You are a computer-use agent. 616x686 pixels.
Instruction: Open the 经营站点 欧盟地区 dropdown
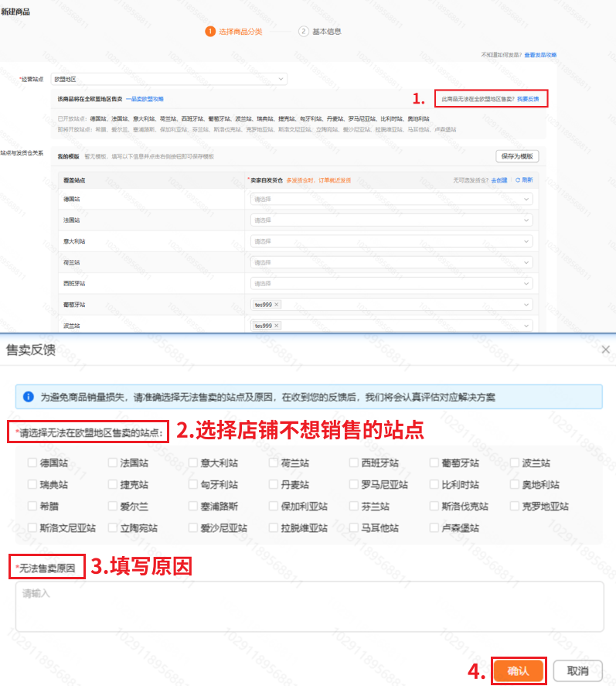(168, 79)
